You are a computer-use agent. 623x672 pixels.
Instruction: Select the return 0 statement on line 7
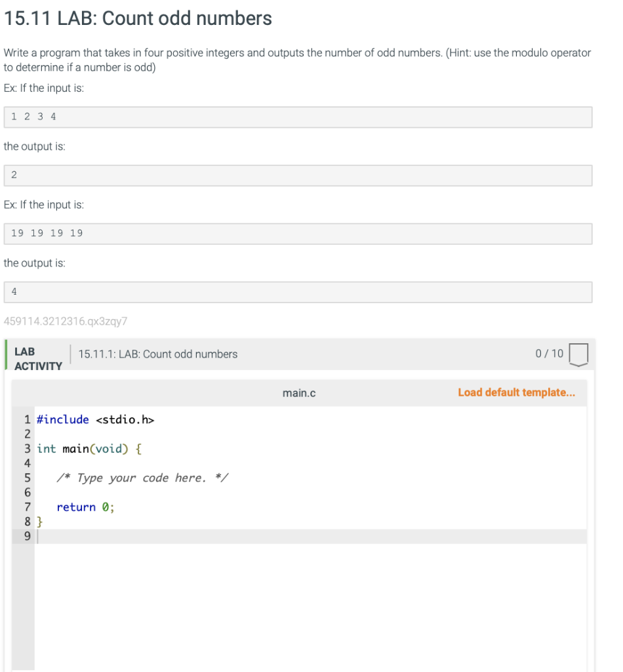(x=86, y=507)
